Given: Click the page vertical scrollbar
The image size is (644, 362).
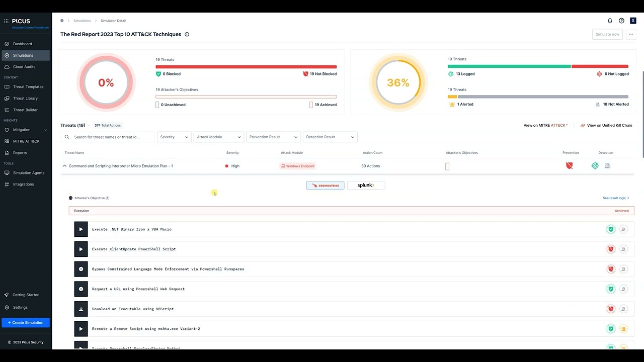Looking at the screenshot, I should click(x=642, y=114).
